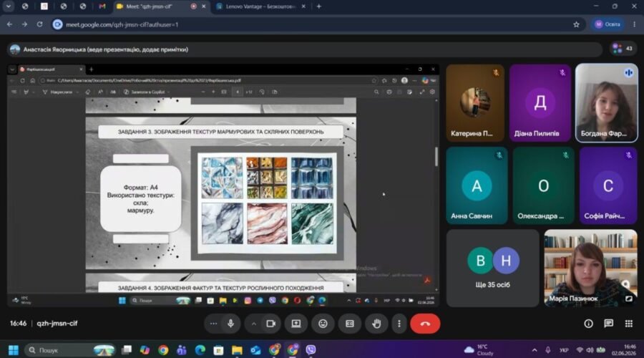Switch to the Gmail pinned tab
644x358 pixels.
pyautogui.click(x=102, y=6)
